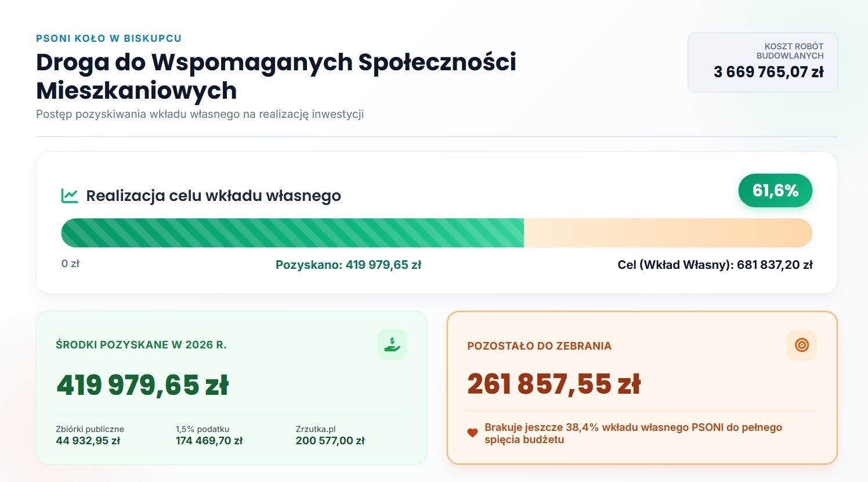Click the subtitle Postęp pozyskiwania wkładu własnego
Image resolution: width=868 pixels, height=482 pixels.
[x=200, y=114]
